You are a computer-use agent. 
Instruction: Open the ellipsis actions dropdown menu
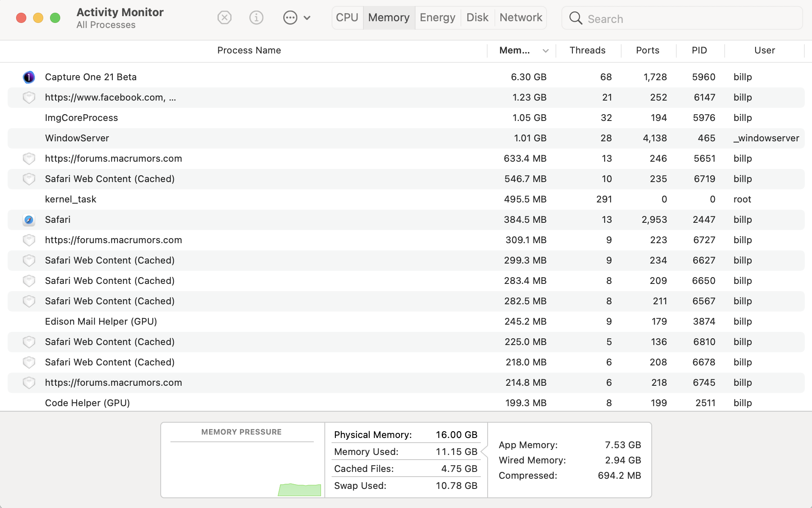click(297, 18)
